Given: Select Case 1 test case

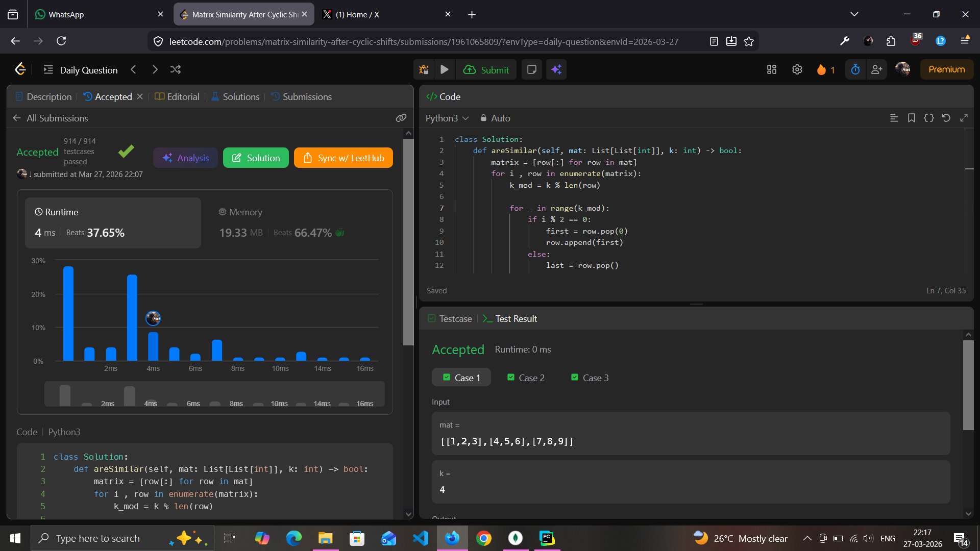Looking at the screenshot, I should (x=461, y=378).
